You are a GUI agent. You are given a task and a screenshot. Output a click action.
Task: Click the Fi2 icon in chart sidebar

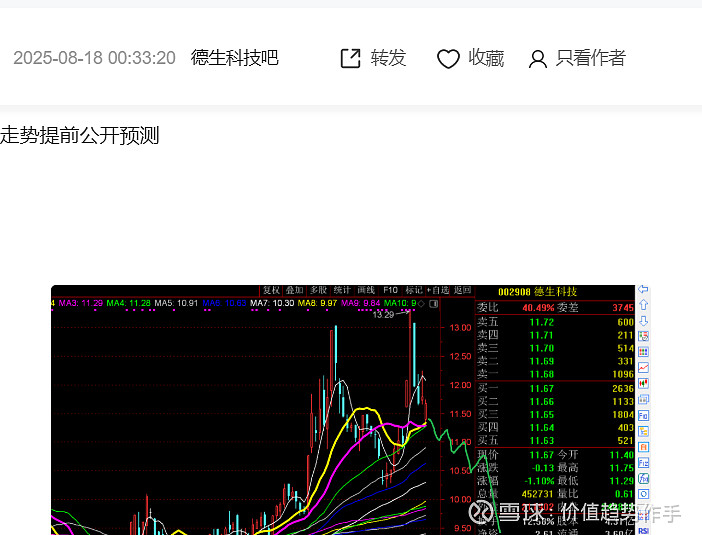point(643,463)
